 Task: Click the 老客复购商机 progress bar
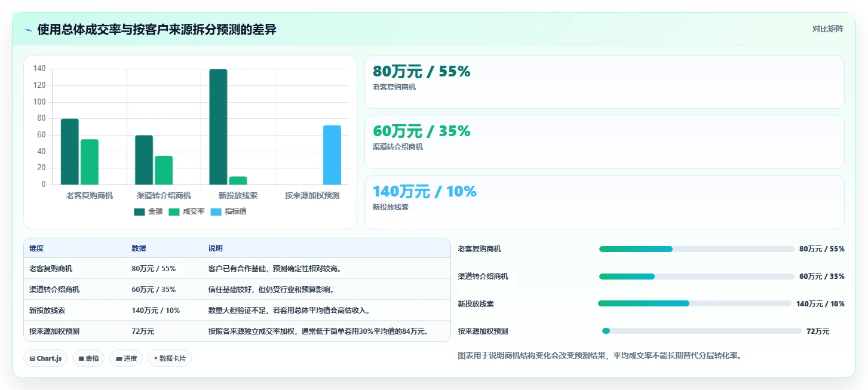[697, 249]
